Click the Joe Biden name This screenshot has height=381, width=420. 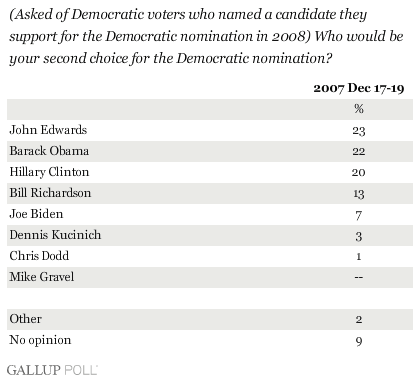[36, 214]
